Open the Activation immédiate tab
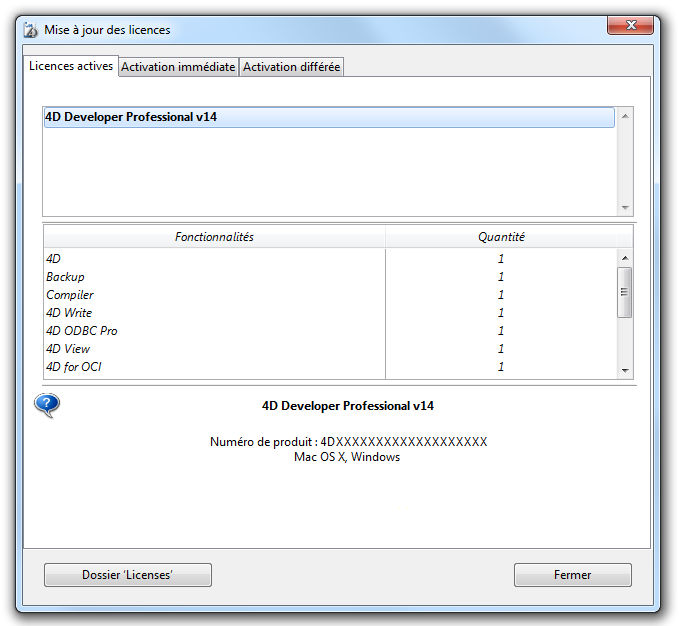 [178, 67]
